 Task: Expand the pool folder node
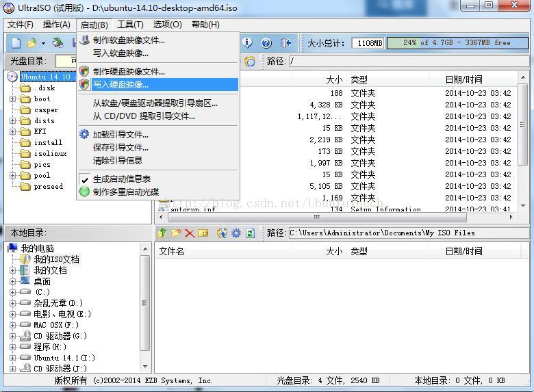[x=12, y=176]
